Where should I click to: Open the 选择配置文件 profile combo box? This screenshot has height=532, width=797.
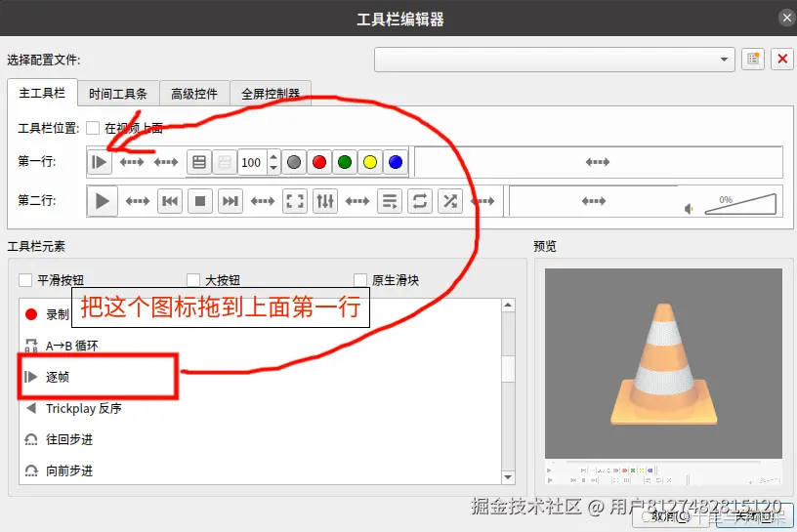(555, 60)
